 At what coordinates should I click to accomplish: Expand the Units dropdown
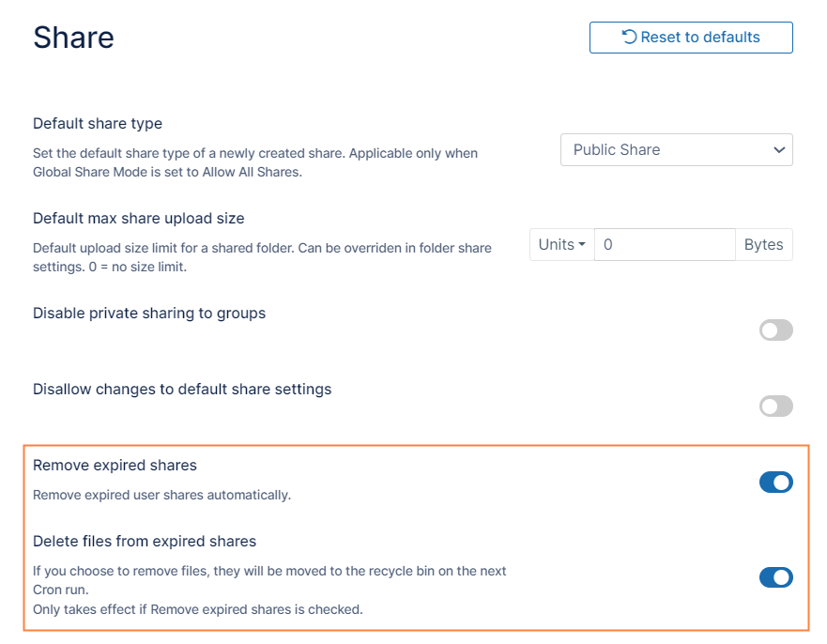(561, 244)
